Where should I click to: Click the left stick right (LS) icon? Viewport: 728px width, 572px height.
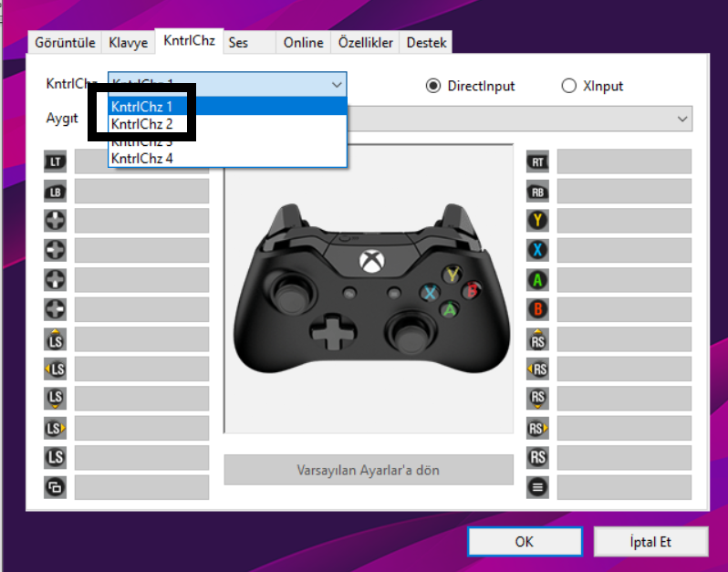(x=56, y=428)
